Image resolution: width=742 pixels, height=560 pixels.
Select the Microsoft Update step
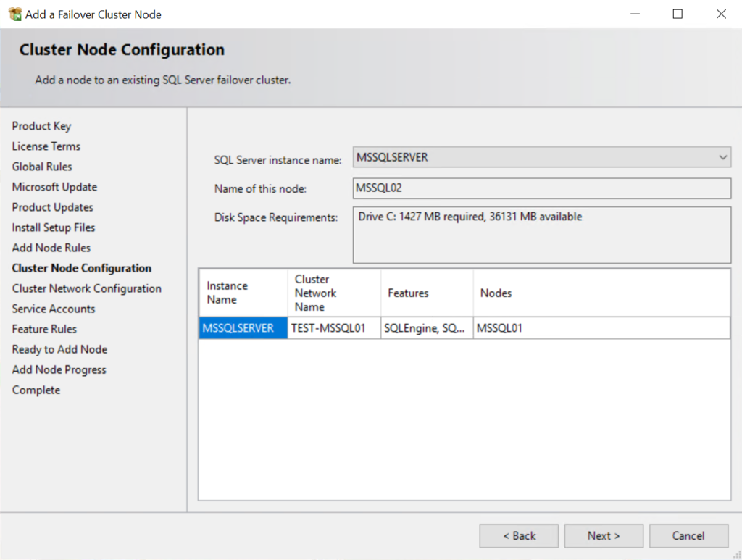coord(54,186)
